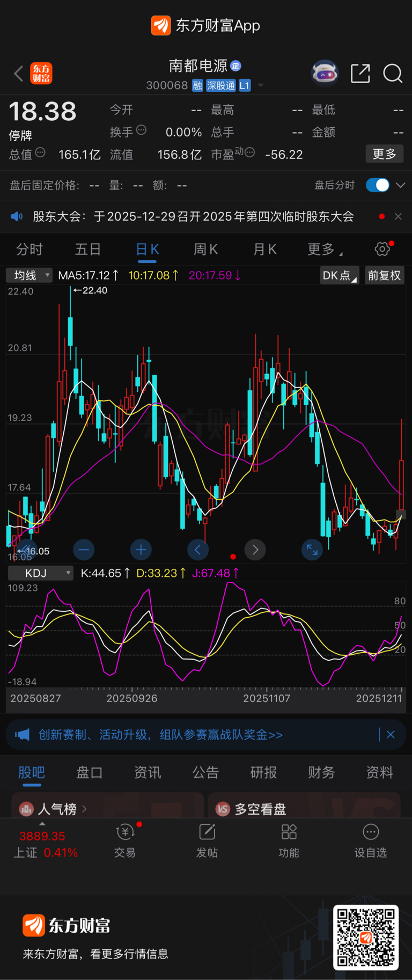Zoom in the chart with plus button

tap(141, 550)
